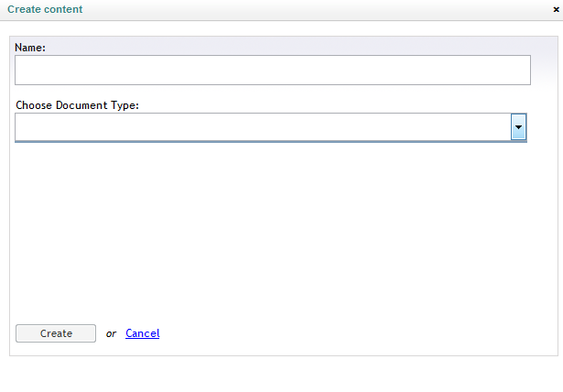Open the Document Type dropdown arrow
The image size is (563, 392).
click(518, 126)
